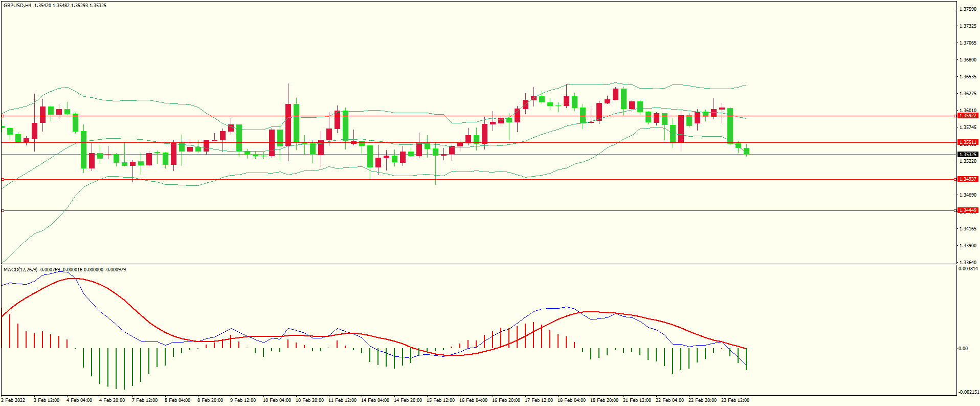Click the 11 Feb 12:00 time label
Viewport: 980px width, 406px height.
[342, 400]
